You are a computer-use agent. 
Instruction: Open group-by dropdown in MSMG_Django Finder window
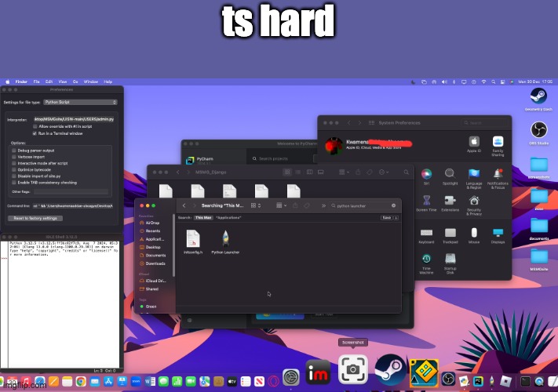click(344, 172)
